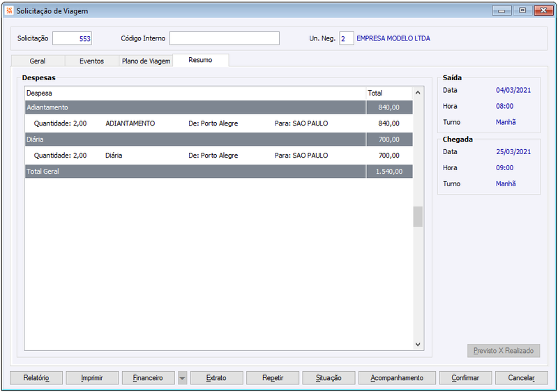Select the Diária group header row
Viewport: 558px width, 392px height.
(x=219, y=140)
